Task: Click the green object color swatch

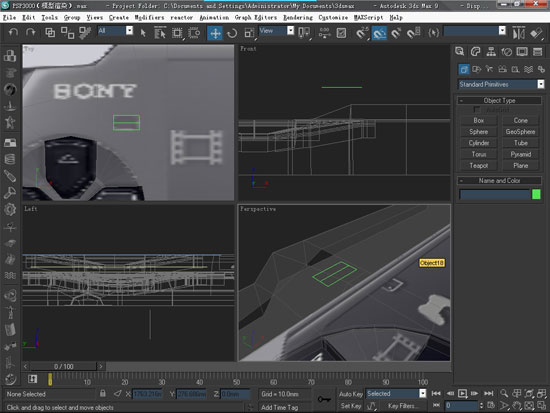Action: coord(536,194)
